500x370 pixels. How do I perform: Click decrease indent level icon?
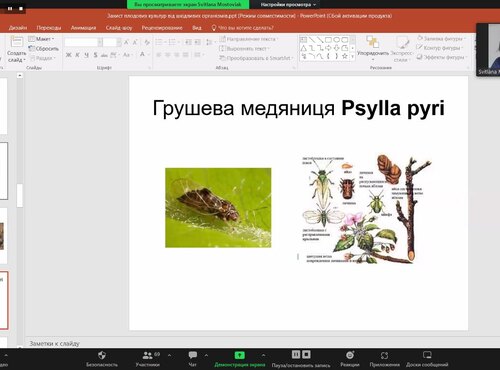[188, 42]
